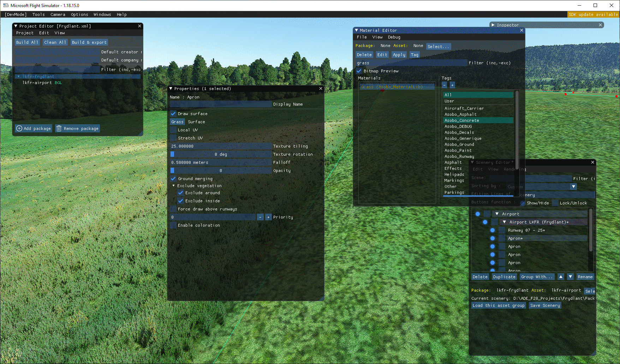Click the minus button under Tags
620x364 pixels.
445,85
